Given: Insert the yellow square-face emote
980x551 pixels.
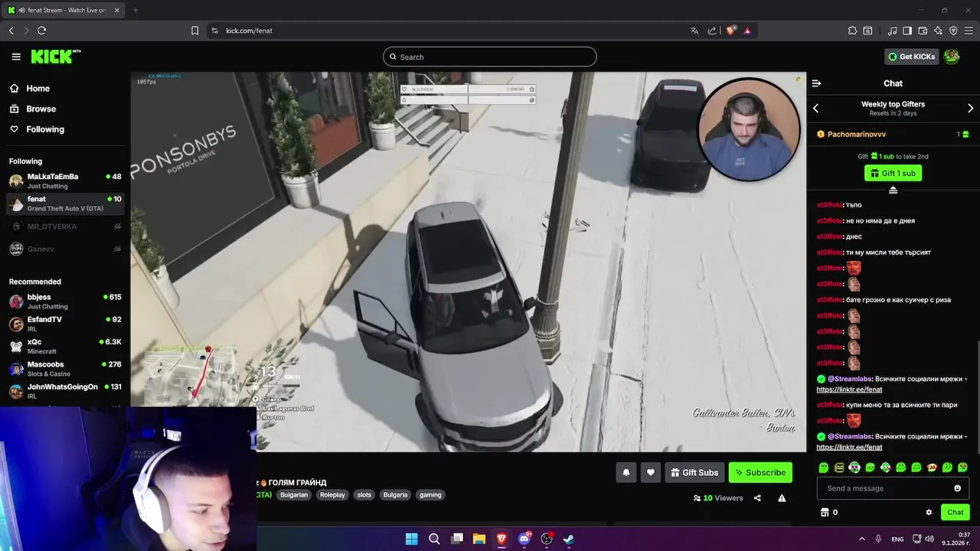Looking at the screenshot, I should point(839,468).
